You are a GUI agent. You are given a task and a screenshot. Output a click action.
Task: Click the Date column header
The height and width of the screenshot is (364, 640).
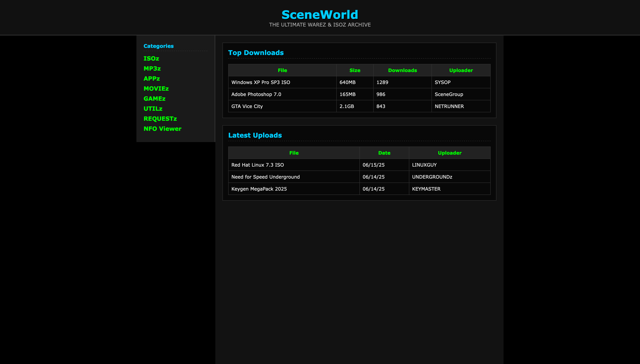click(384, 153)
